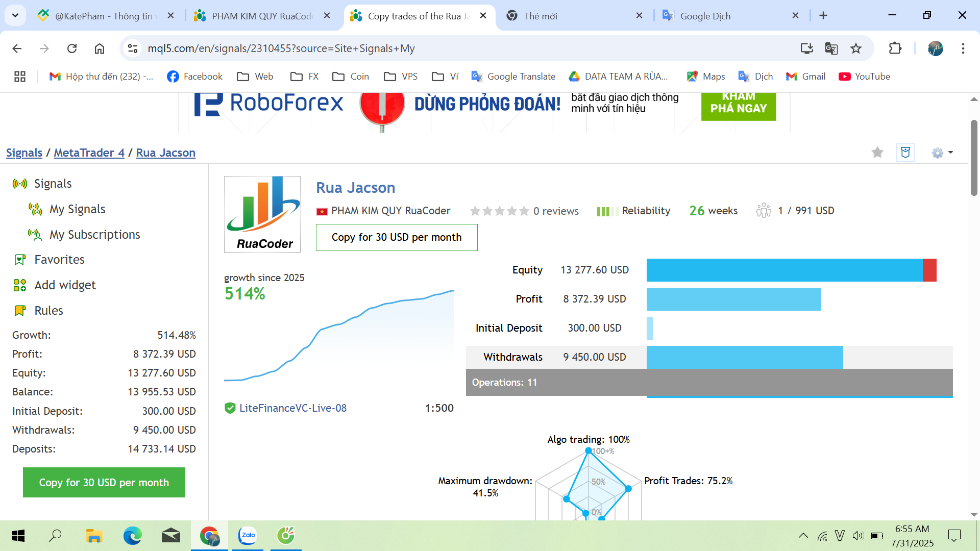Viewport: 980px width, 551px height.
Task: Open the Google Translate bookmark
Action: (513, 77)
